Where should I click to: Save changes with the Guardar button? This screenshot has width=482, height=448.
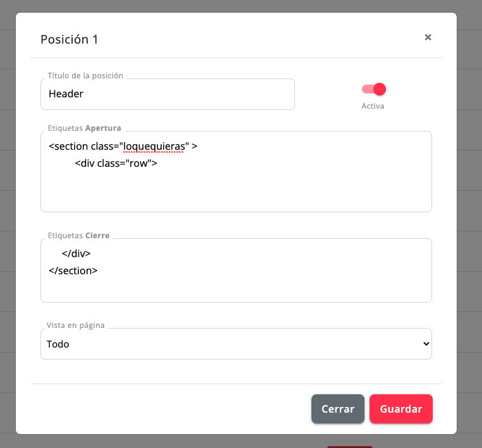tap(401, 409)
